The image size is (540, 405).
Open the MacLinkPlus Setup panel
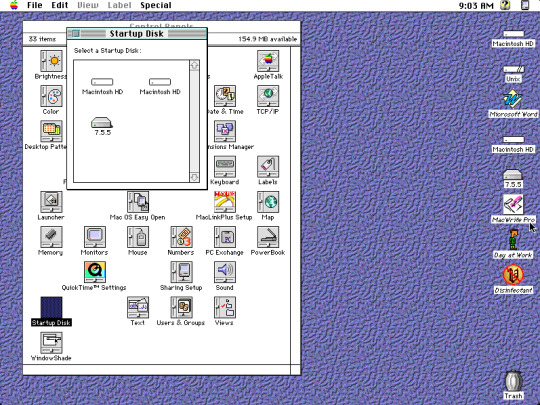[225, 202]
